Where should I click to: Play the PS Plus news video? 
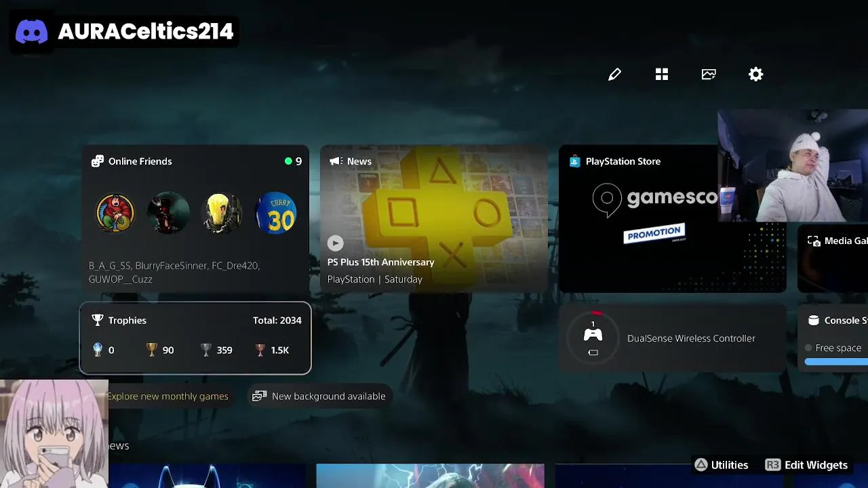335,243
